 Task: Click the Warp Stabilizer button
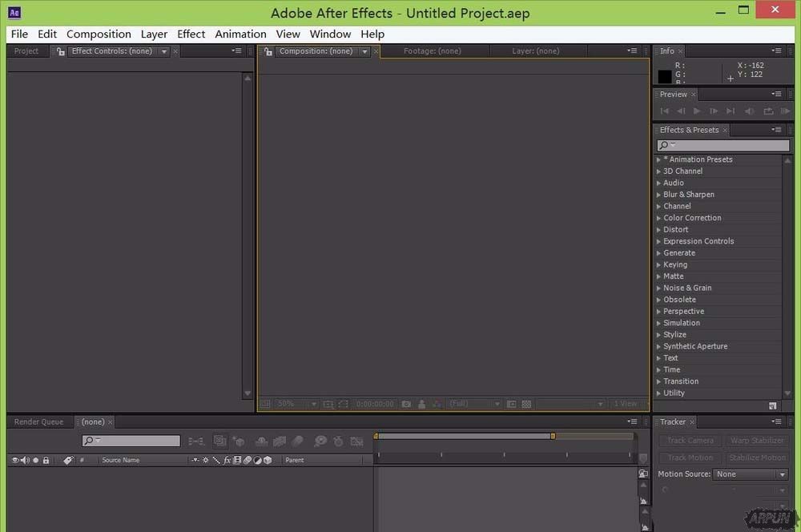click(757, 441)
